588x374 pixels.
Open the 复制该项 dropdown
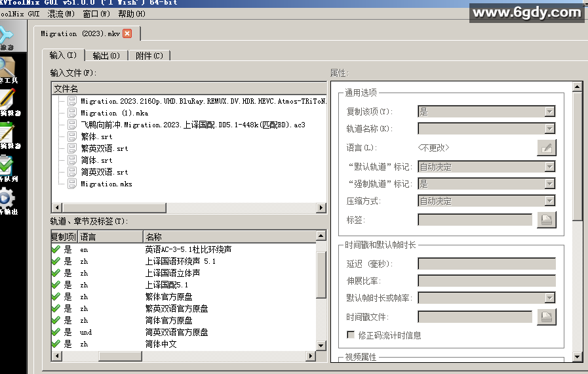(x=486, y=112)
